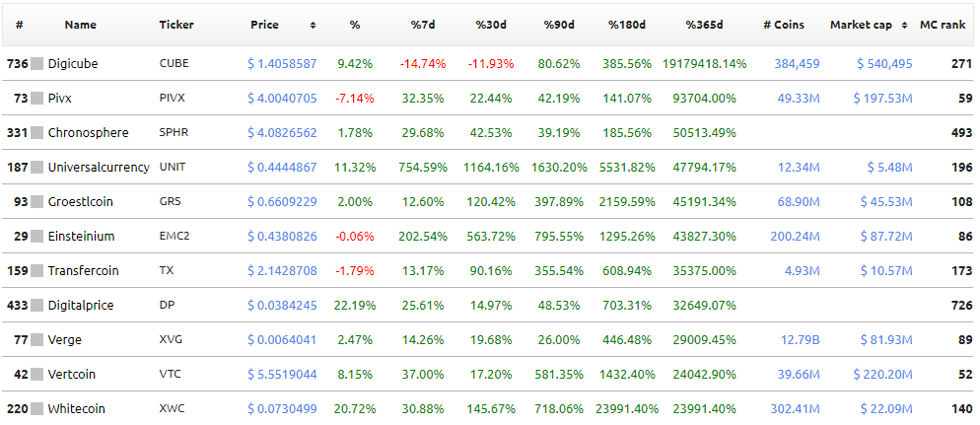Open the Pivx coin name
The image size is (980, 425).
tap(59, 99)
